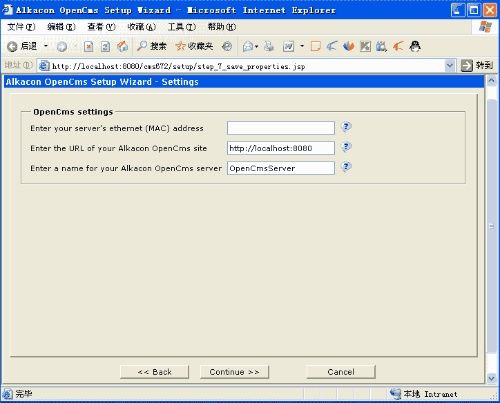Click the orange square note icon
Image resolution: width=500 pixels, height=403 pixels.
(315, 46)
